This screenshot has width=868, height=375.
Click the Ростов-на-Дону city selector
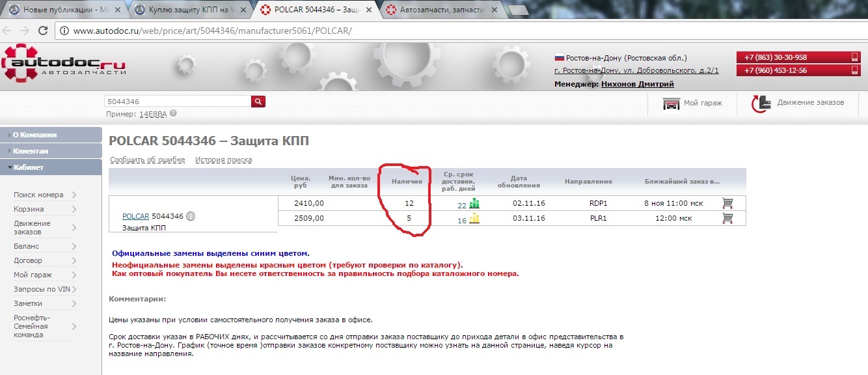click(627, 57)
